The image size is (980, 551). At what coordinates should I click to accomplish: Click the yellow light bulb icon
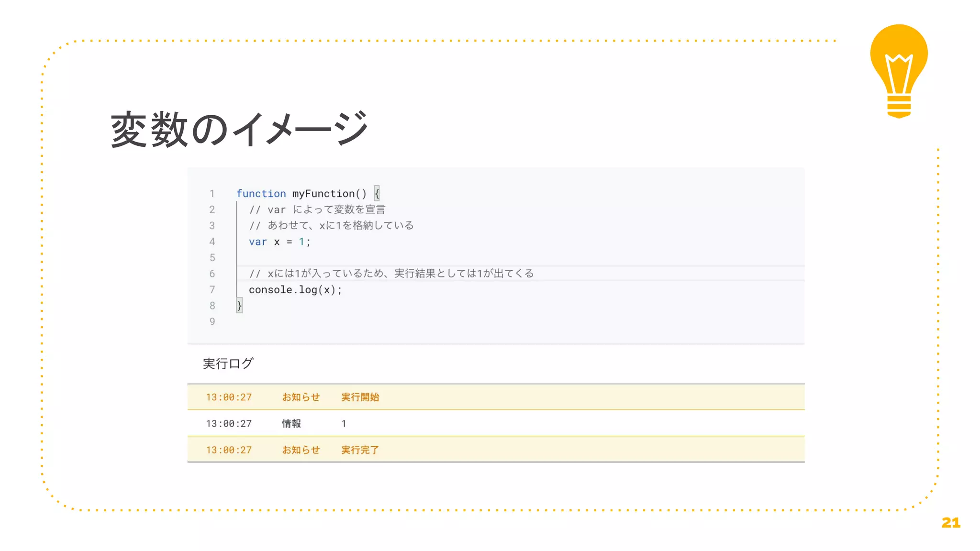pos(899,71)
